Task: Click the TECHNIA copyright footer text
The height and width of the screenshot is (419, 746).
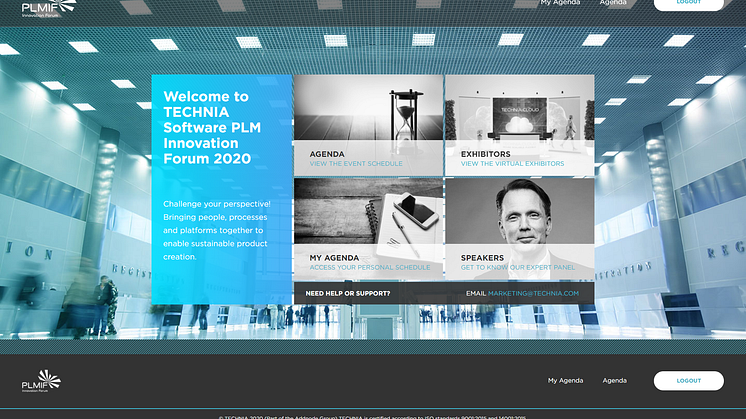Action: click(373, 417)
